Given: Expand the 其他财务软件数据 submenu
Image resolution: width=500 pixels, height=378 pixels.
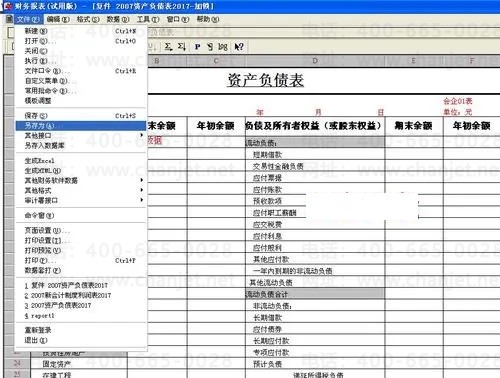Looking at the screenshot, I should click(x=81, y=180).
